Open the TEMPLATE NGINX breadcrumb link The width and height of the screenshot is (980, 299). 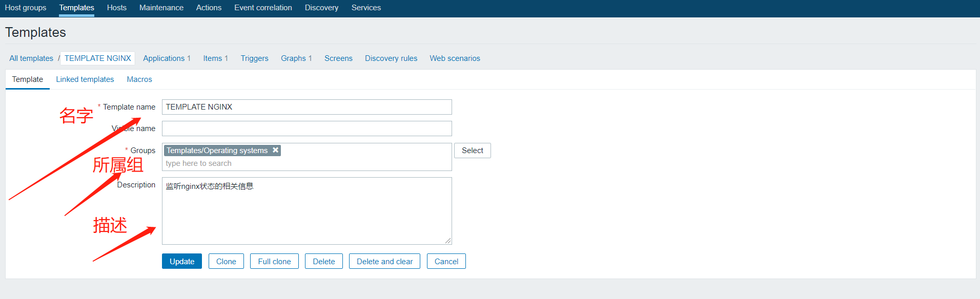click(98, 58)
